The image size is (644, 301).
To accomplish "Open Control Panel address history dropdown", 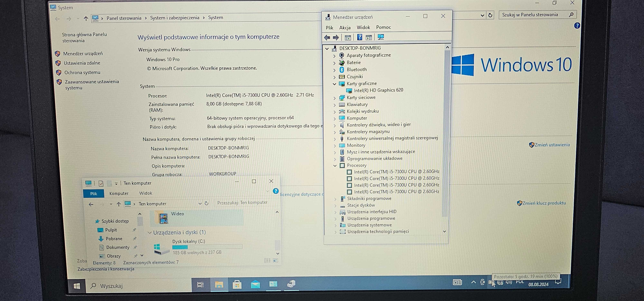I will click(482, 15).
